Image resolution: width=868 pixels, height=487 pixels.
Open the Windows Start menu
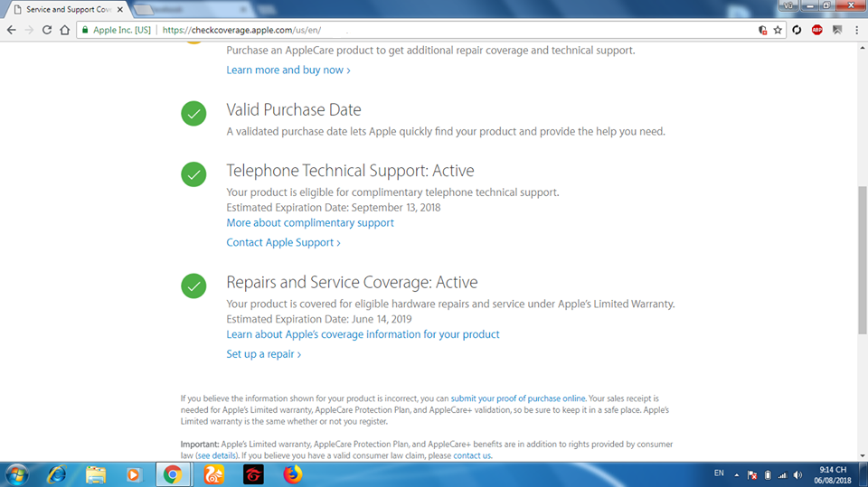(16, 475)
